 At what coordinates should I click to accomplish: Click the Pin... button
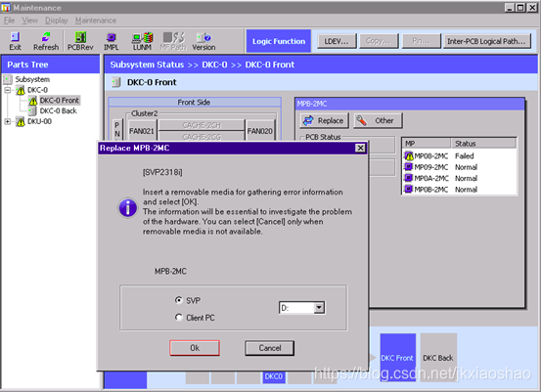(421, 41)
